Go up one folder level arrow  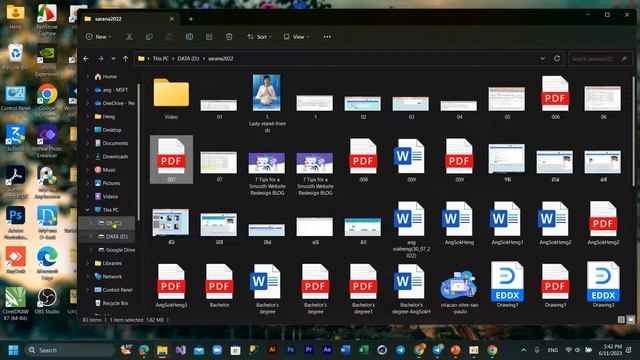pyautogui.click(x=125, y=59)
